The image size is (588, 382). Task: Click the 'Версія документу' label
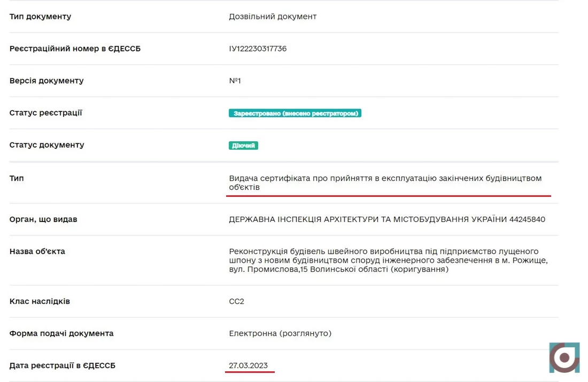47,81
